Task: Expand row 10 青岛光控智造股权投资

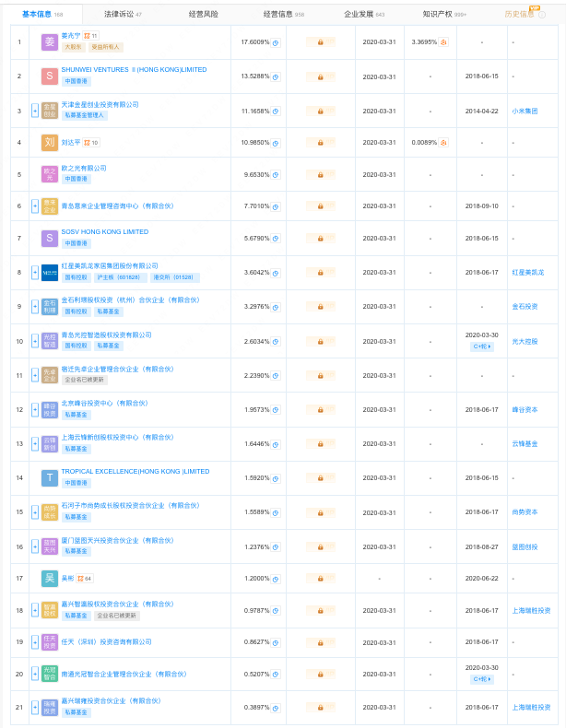Action: coord(35,341)
